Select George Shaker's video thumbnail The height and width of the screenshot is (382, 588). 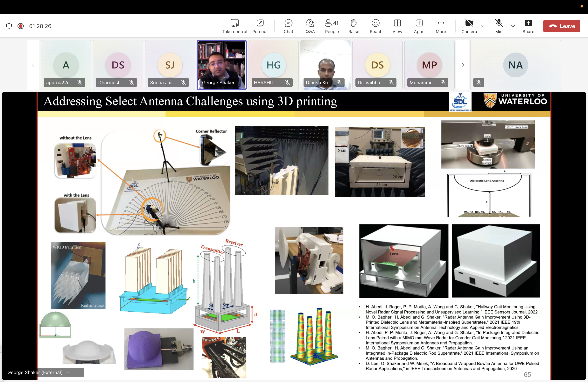point(221,65)
